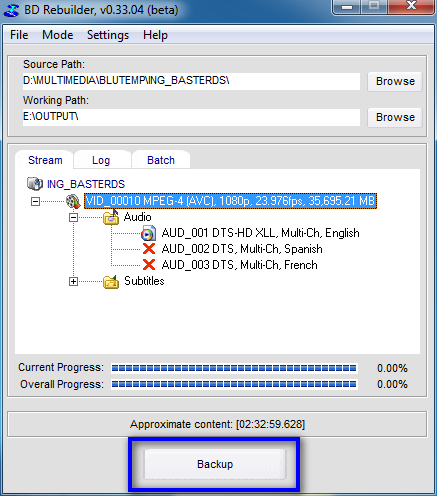This screenshot has width=437, height=496.
Task: Click the Audio folder icon
Action: click(111, 217)
